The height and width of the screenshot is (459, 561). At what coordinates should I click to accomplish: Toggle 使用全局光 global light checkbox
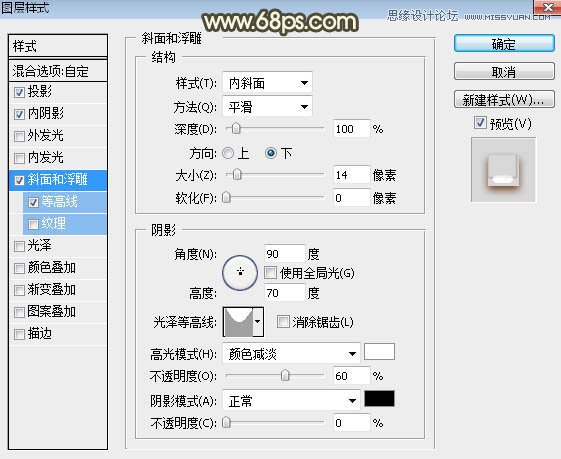tap(270, 273)
